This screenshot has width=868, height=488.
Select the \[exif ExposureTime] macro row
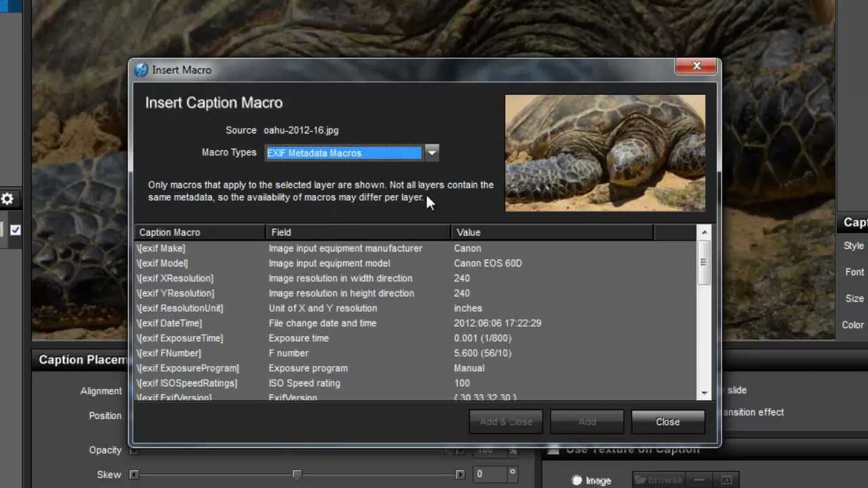click(415, 338)
